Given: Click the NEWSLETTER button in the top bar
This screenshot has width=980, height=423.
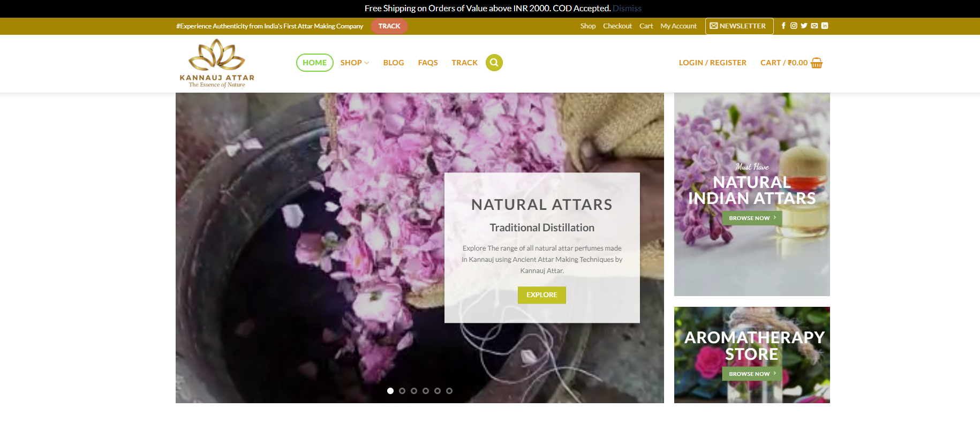Looking at the screenshot, I should [x=739, y=26].
